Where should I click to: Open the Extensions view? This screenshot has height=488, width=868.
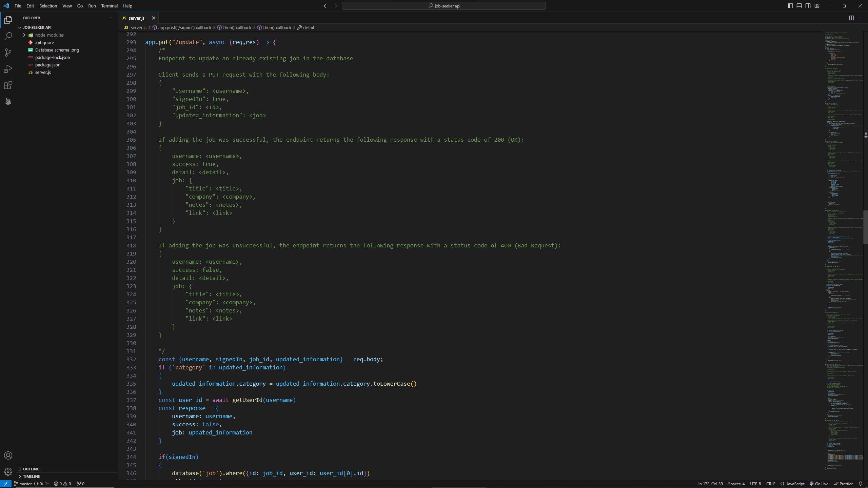(8, 85)
